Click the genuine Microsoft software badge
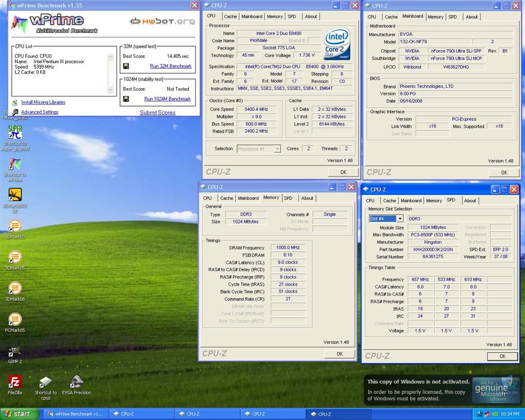Image resolution: width=525 pixels, height=420 pixels. (x=496, y=391)
